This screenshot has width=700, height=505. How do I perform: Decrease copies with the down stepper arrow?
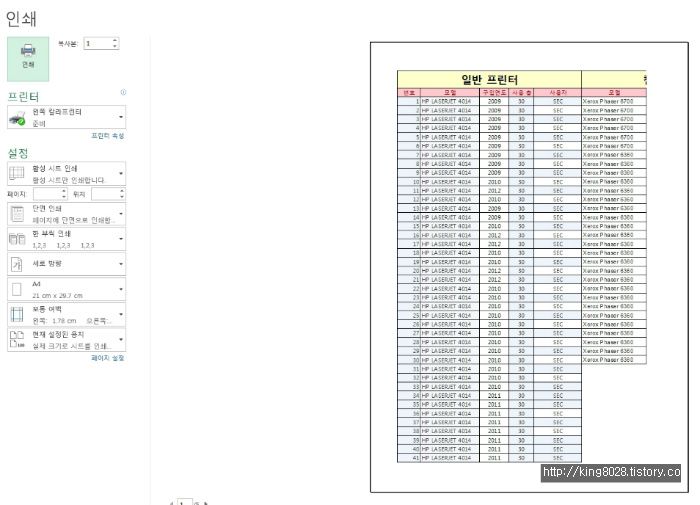[115, 46]
